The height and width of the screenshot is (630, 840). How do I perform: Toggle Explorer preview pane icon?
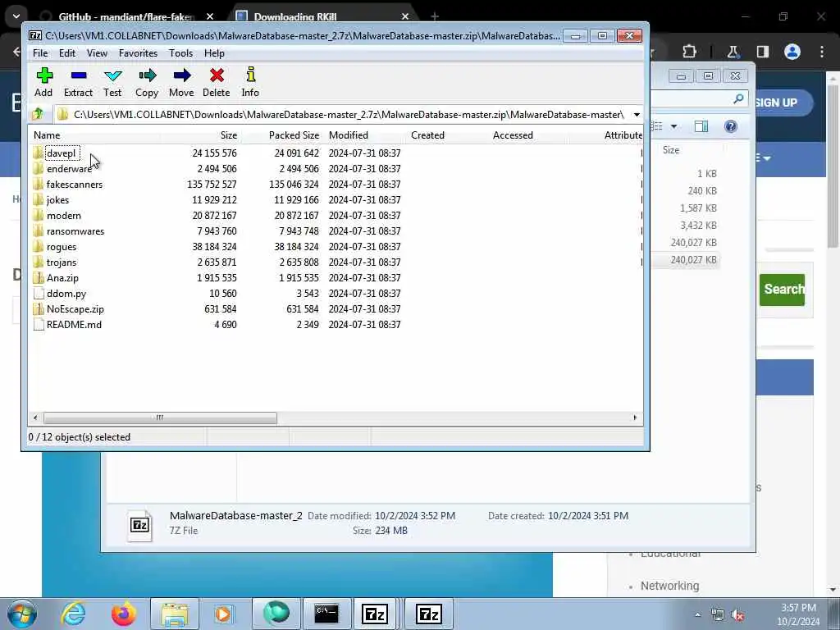point(701,126)
